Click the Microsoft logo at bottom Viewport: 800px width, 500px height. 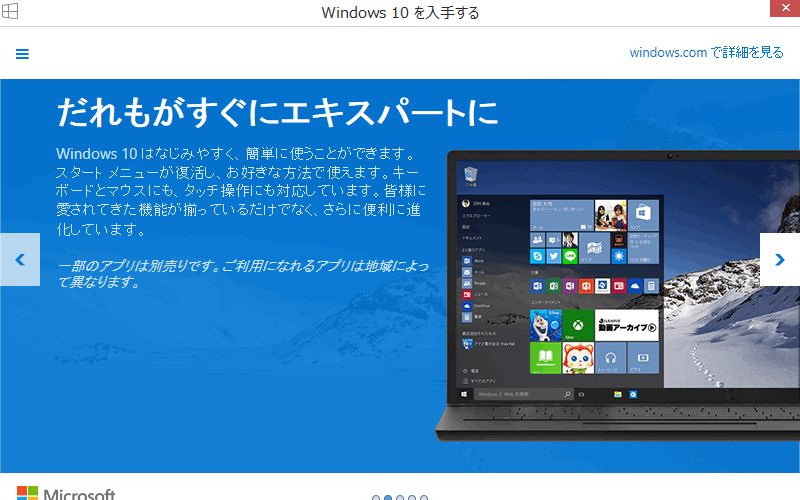(66, 494)
